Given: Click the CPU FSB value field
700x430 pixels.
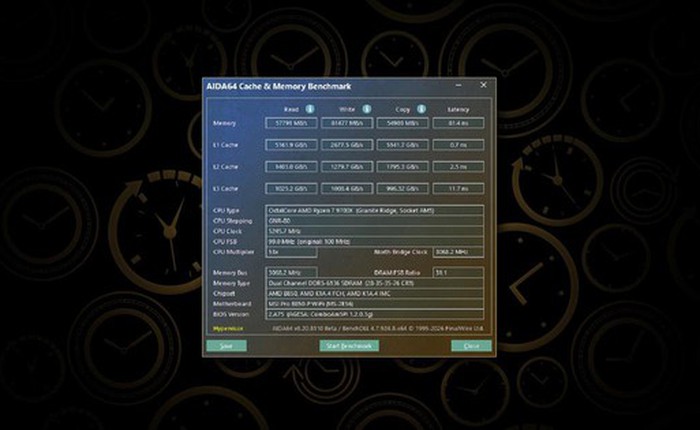Looking at the screenshot, I should 375,242.
